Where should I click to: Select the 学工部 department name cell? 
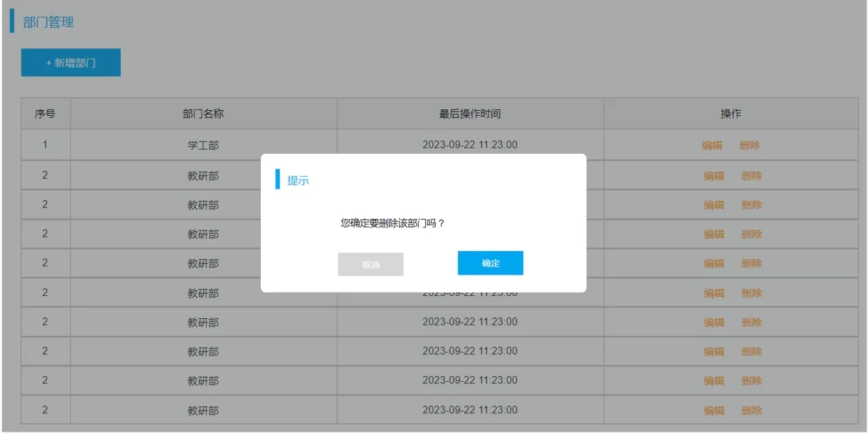point(204,145)
